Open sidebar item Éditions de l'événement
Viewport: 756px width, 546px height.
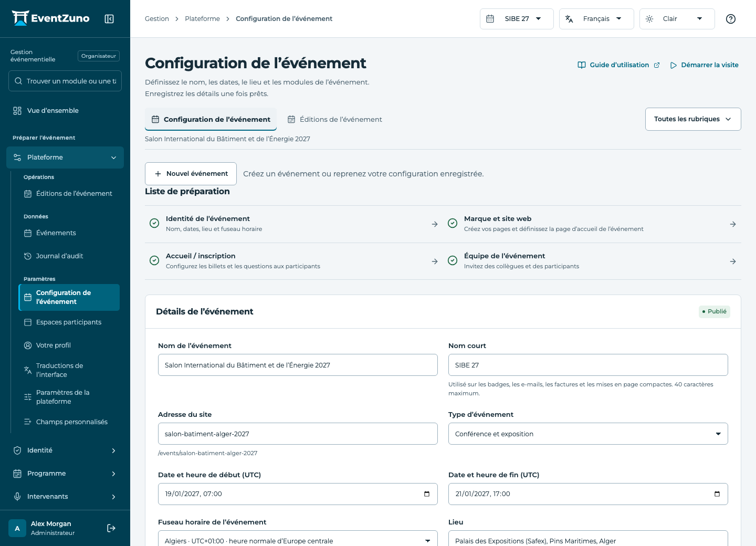click(x=69, y=194)
